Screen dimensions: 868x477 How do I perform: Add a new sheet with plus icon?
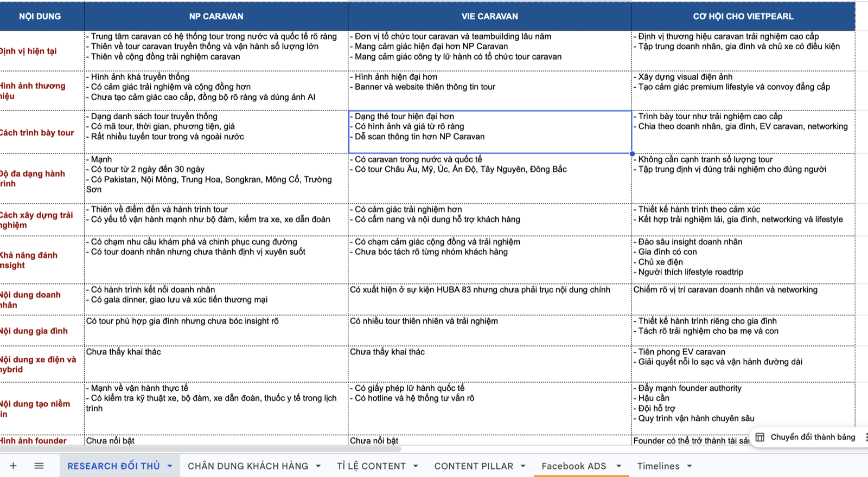pyautogui.click(x=13, y=466)
